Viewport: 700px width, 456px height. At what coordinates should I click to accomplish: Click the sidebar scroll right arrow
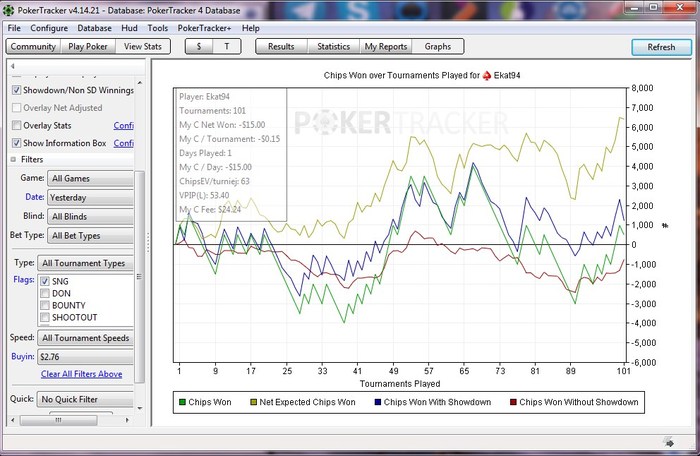pyautogui.click(x=127, y=420)
